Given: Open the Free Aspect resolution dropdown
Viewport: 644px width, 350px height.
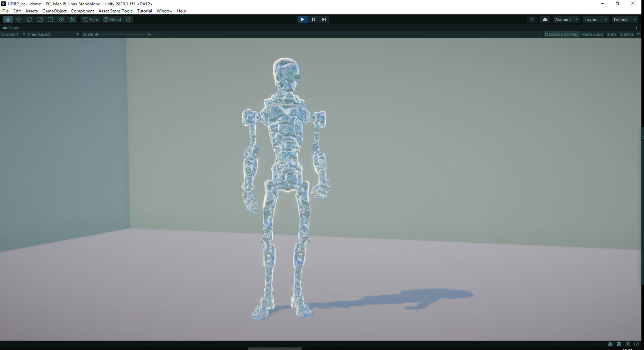Looking at the screenshot, I should tap(52, 34).
